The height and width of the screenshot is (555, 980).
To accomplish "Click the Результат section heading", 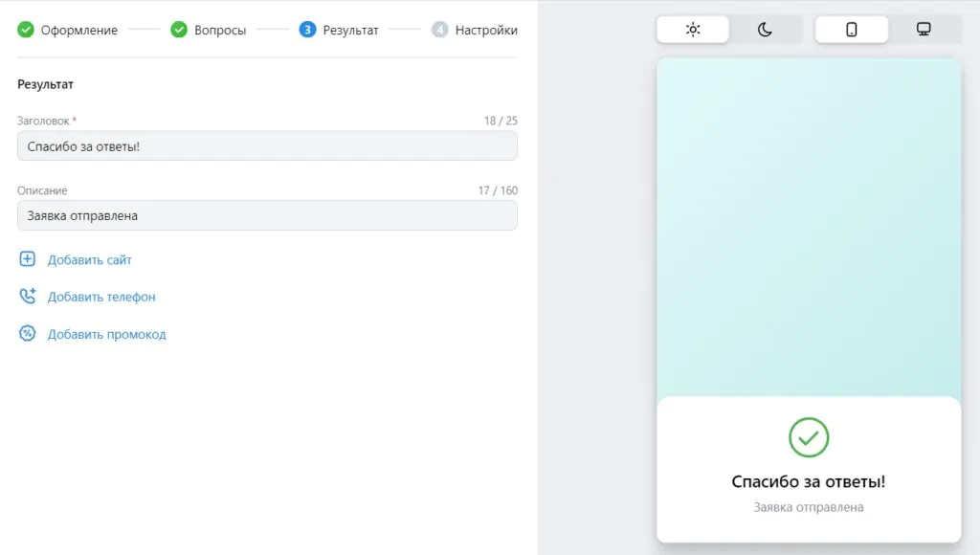I will tap(45, 84).
